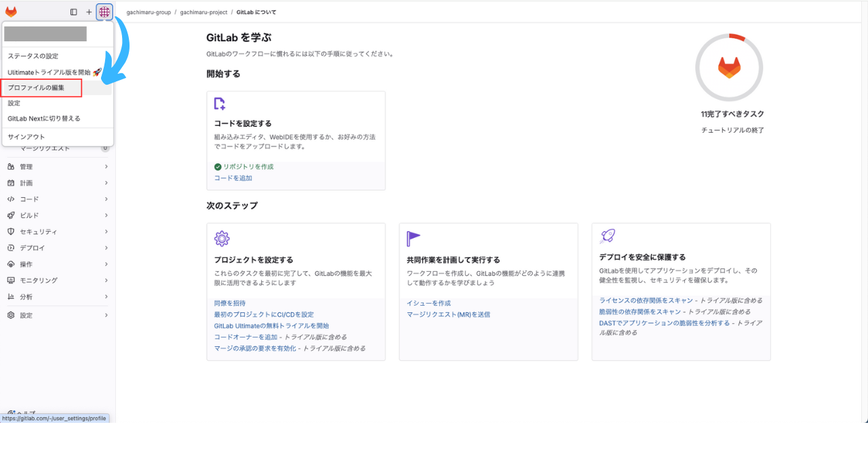
Task: Click the コードを追加 link
Action: [233, 178]
